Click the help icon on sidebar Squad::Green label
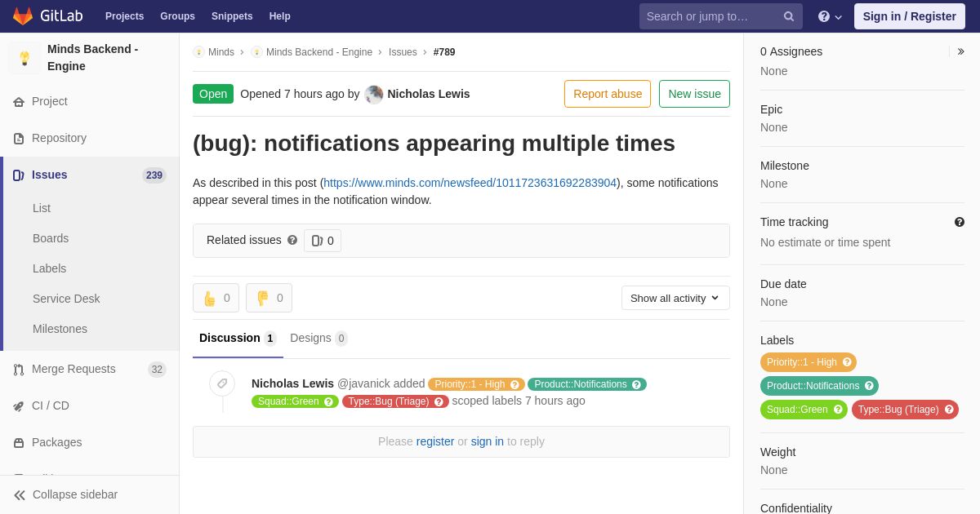The height and width of the screenshot is (514, 980). pyautogui.click(x=838, y=410)
